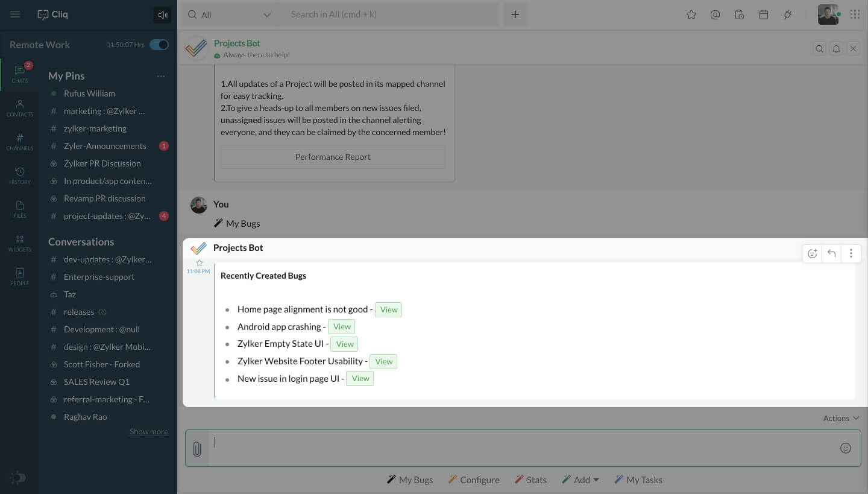868x494 pixels.
Task: View the Android app crashing bug
Action: pos(342,327)
